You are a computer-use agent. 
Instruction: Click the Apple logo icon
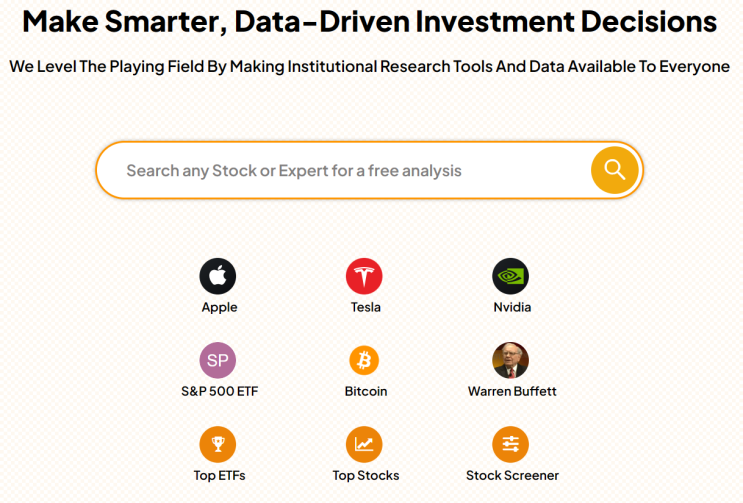tap(218, 276)
